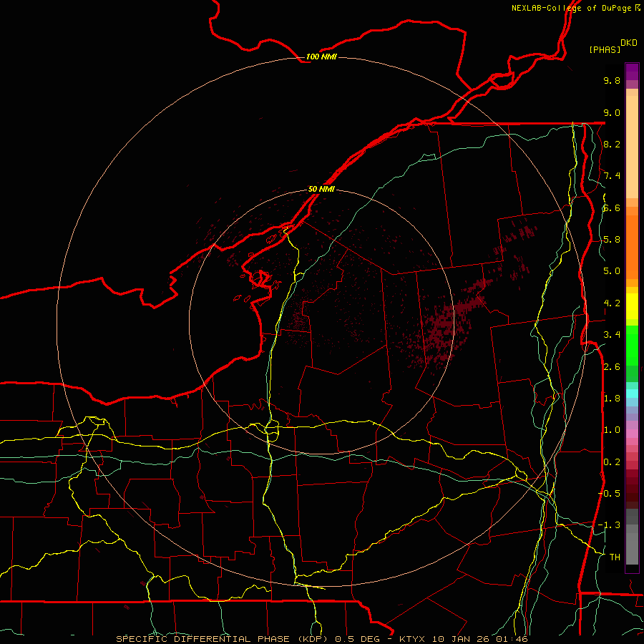This screenshot has width=644, height=644.
Task: Pick the yellow color bar segment
Action: point(632,306)
